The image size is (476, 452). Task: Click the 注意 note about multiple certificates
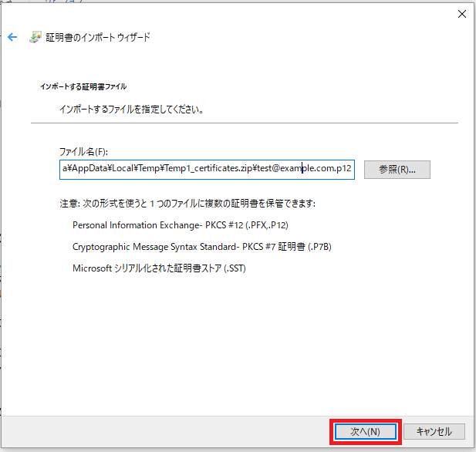(187, 204)
